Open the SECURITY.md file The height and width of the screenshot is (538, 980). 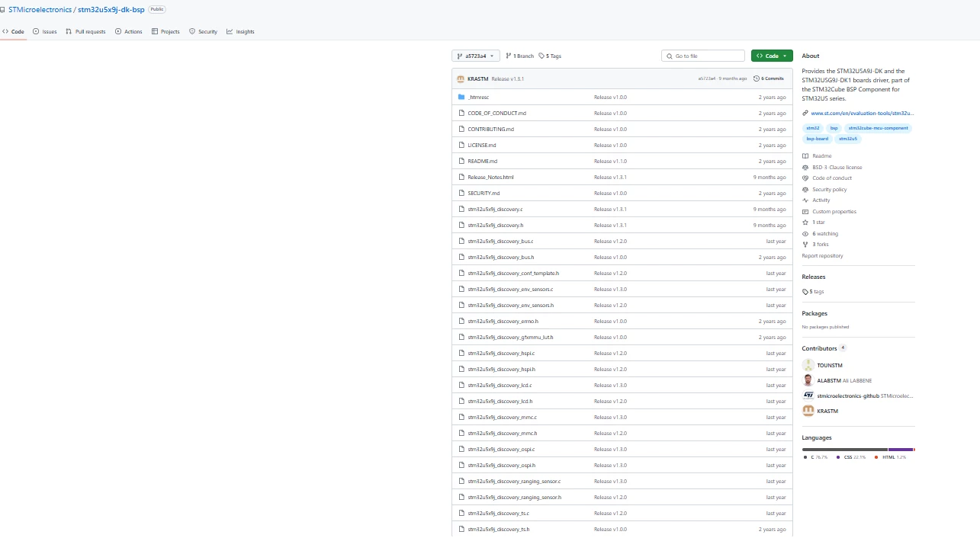484,193
